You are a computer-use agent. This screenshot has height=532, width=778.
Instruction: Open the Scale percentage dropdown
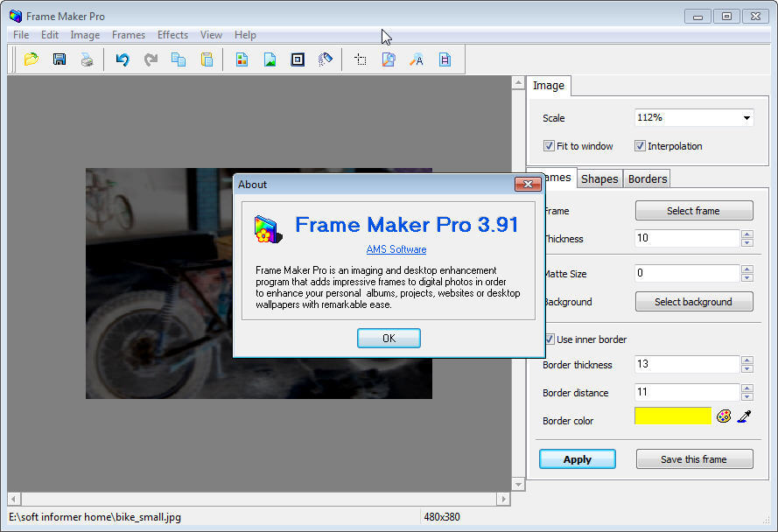[746, 116]
